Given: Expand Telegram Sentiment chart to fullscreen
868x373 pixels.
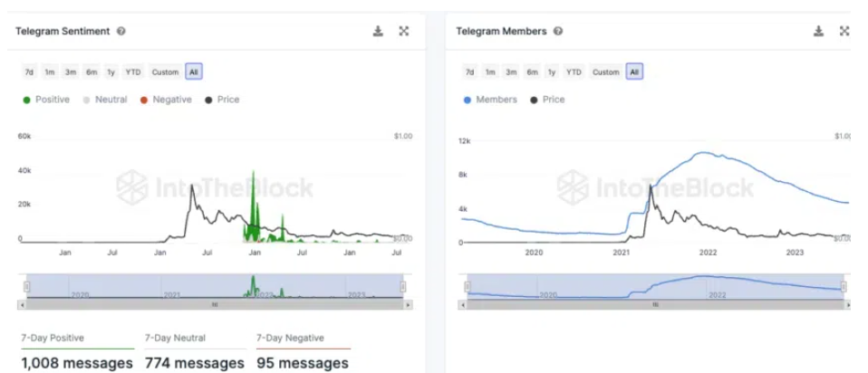Looking at the screenshot, I should 404,32.
